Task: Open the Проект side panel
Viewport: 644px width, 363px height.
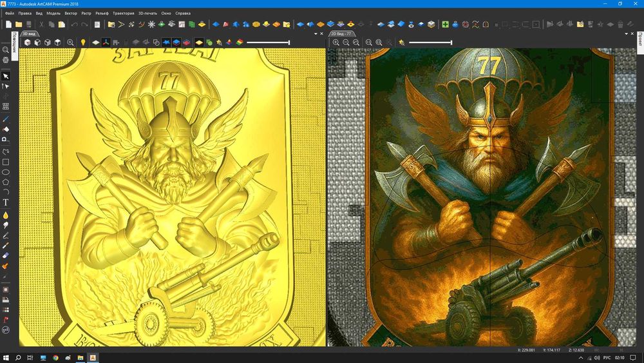Action: [640, 40]
